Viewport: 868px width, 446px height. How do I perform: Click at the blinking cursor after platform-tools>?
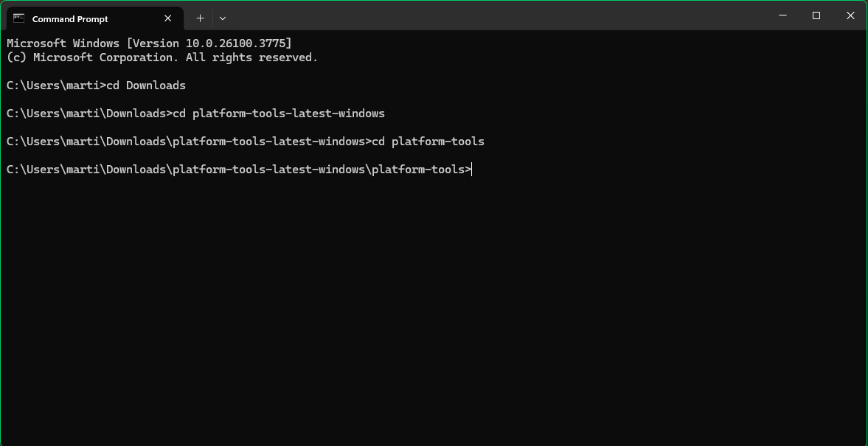coord(472,170)
